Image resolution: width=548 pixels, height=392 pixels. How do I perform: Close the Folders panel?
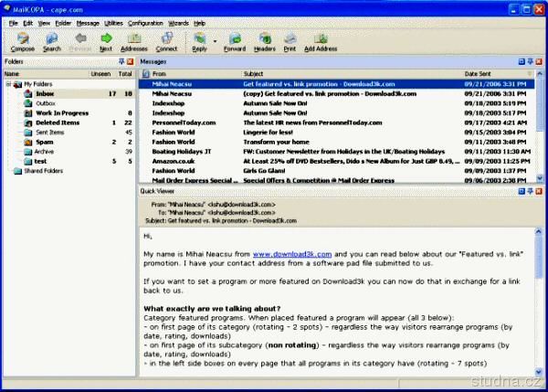point(130,61)
